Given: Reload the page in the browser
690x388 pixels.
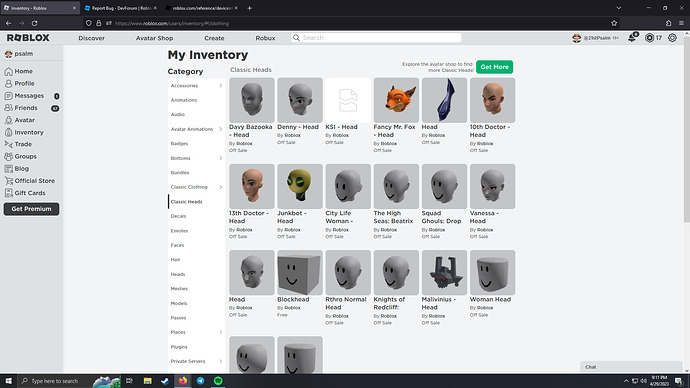Looking at the screenshot, I should 34,23.
